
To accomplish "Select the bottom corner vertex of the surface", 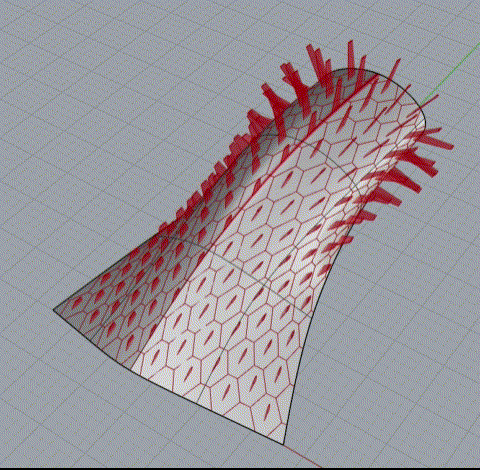I will tap(283, 444).
